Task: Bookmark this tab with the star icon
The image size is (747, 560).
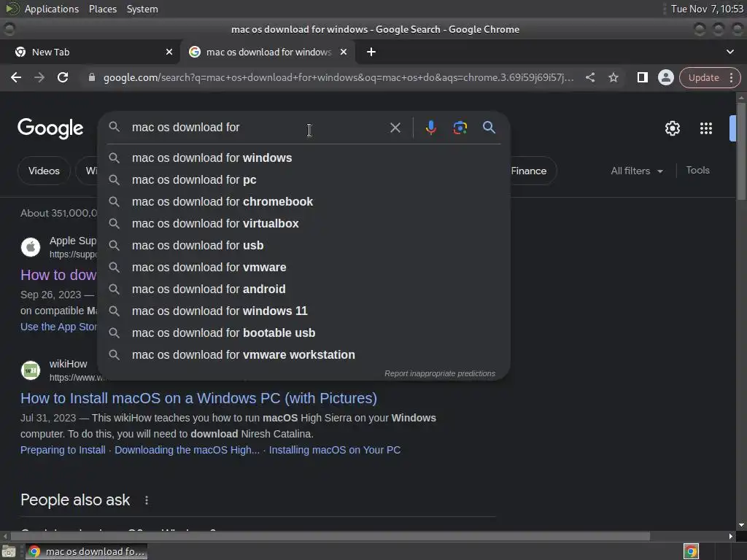Action: click(x=613, y=77)
